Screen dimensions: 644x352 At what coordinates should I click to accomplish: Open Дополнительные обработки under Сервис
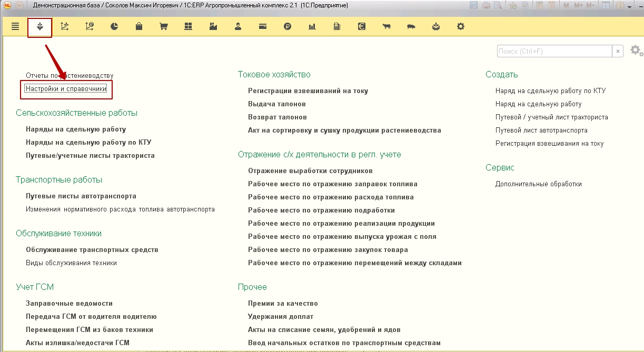539,184
